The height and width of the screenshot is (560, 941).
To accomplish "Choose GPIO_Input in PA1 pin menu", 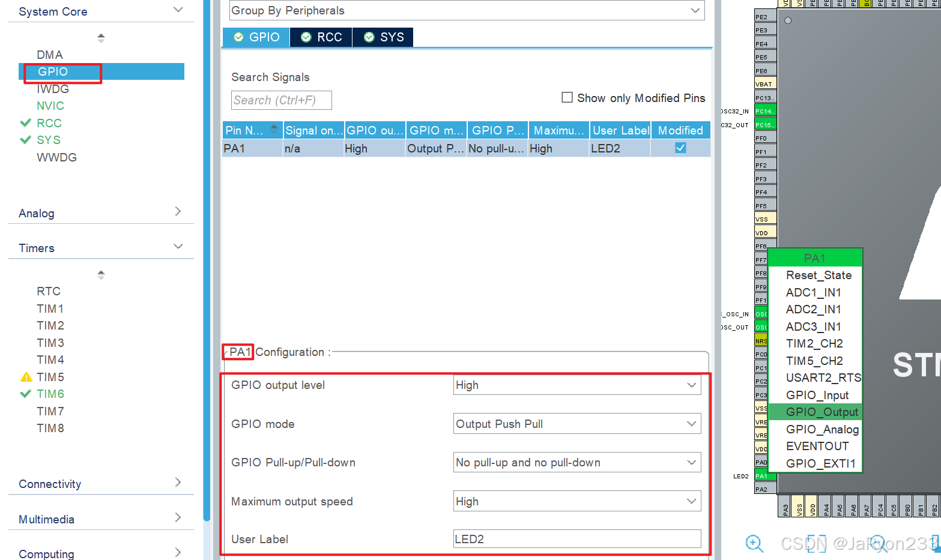I will pyautogui.click(x=817, y=395).
